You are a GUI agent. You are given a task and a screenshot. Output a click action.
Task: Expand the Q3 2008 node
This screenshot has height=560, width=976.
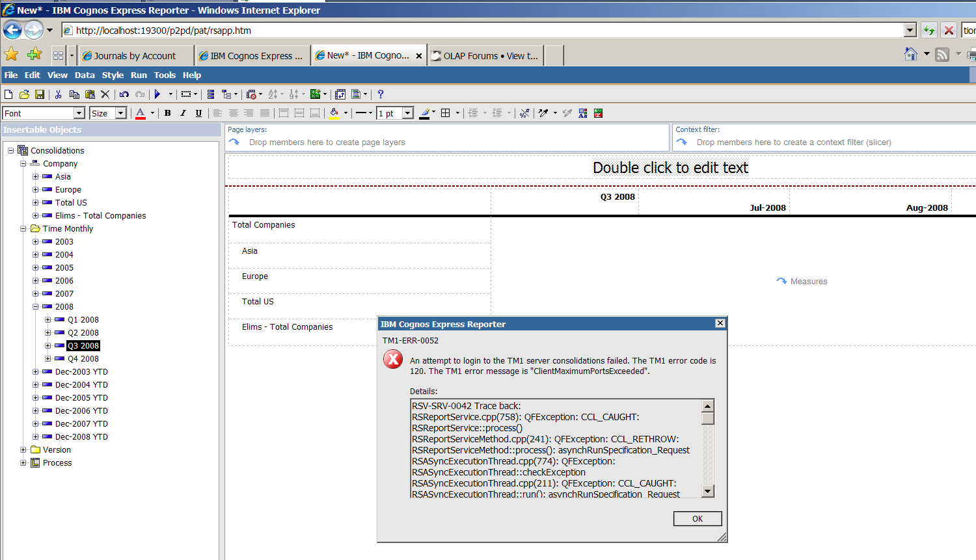(47, 345)
